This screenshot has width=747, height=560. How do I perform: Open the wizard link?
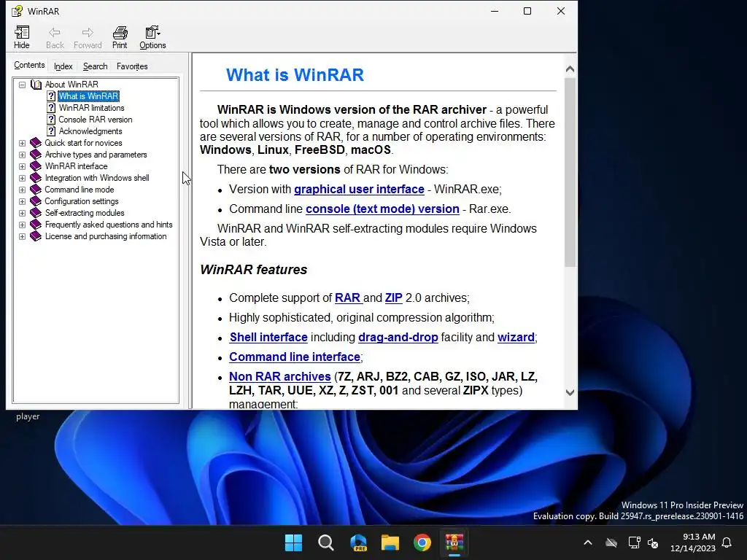click(x=516, y=337)
